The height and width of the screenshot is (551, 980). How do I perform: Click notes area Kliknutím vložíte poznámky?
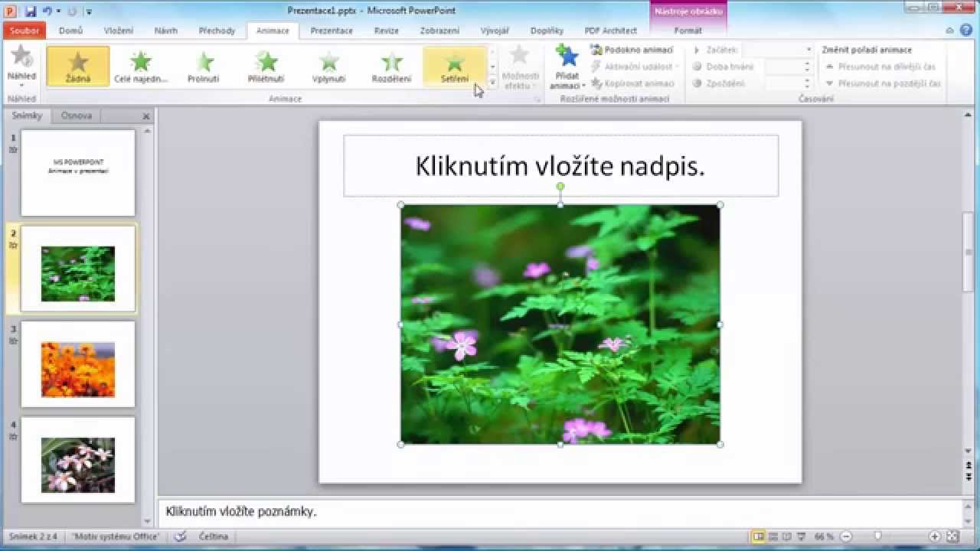pyautogui.click(x=560, y=512)
